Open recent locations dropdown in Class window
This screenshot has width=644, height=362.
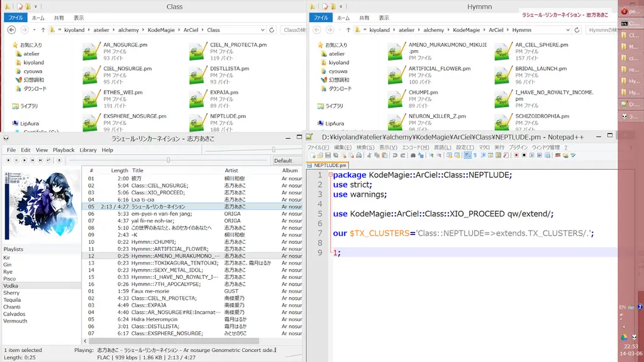pos(34,30)
